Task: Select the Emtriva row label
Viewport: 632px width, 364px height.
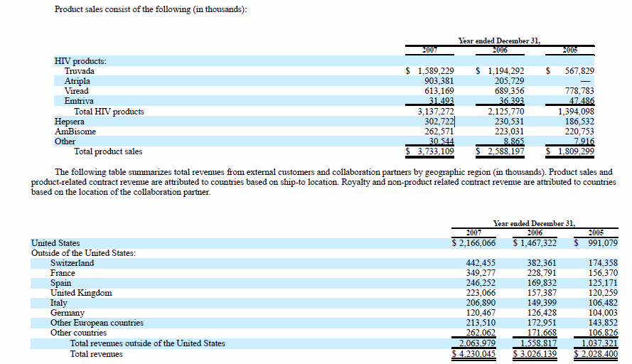Action: click(x=79, y=101)
